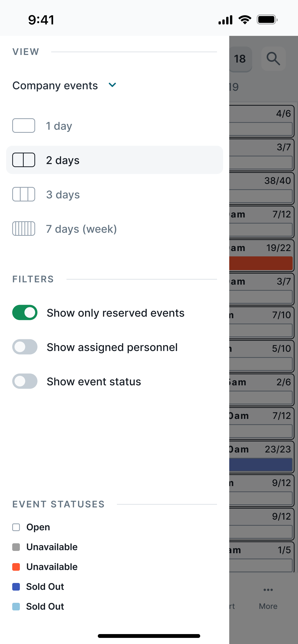
Task: Select the 2 days split view icon
Action: click(x=23, y=160)
